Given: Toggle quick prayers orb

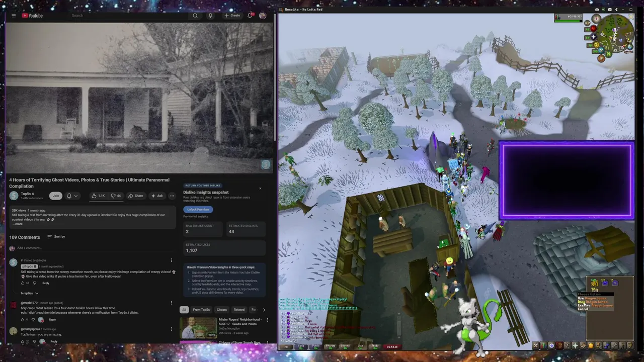Looking at the screenshot, I should pyautogui.click(x=594, y=37).
